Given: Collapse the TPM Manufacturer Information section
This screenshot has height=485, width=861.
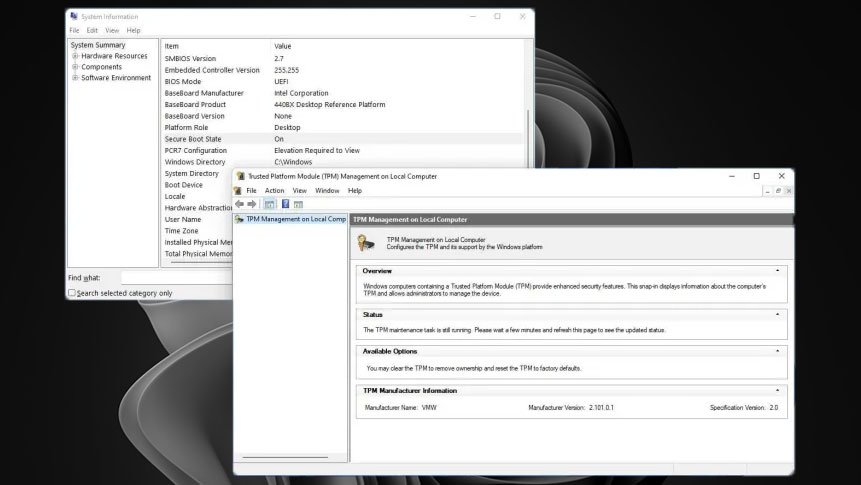Looking at the screenshot, I should click(x=777, y=391).
